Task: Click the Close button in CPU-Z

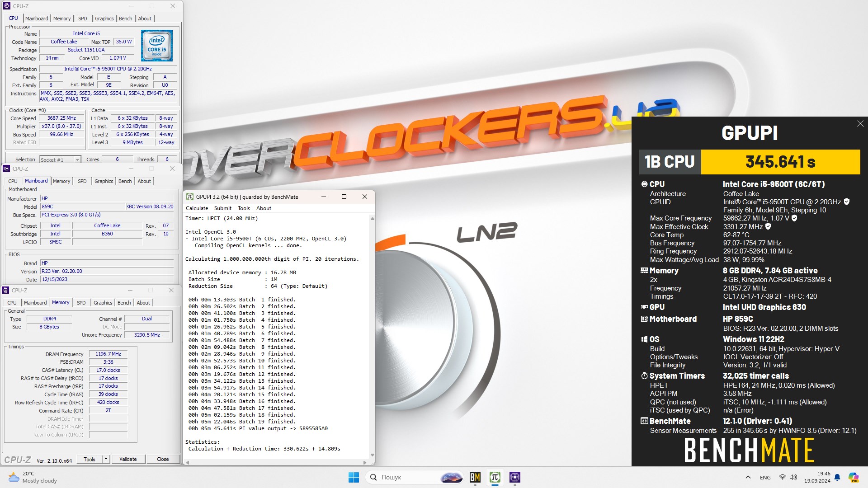Action: [x=163, y=459]
